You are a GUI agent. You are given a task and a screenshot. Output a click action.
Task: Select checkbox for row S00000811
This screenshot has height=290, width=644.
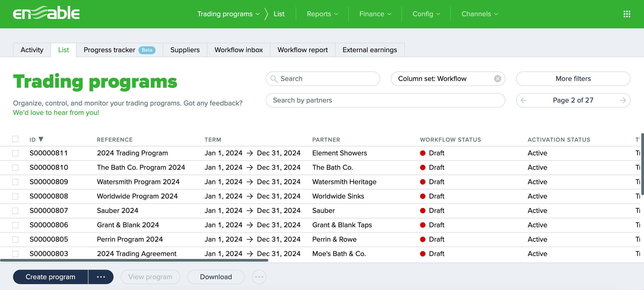point(15,153)
